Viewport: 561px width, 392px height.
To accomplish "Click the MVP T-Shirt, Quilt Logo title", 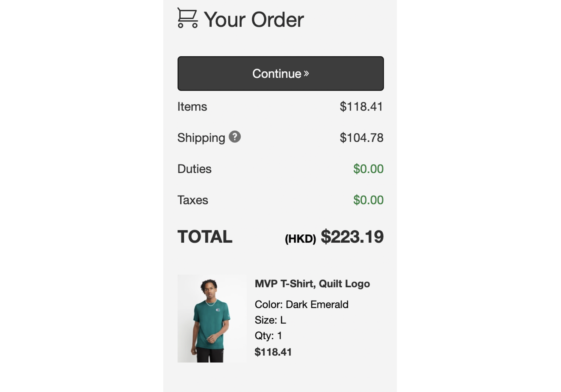I will (312, 283).
